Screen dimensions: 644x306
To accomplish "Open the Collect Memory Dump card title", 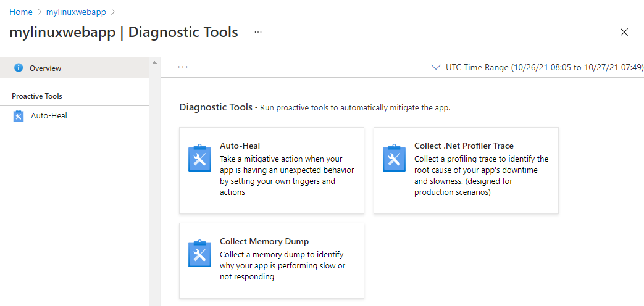I will (x=264, y=241).
